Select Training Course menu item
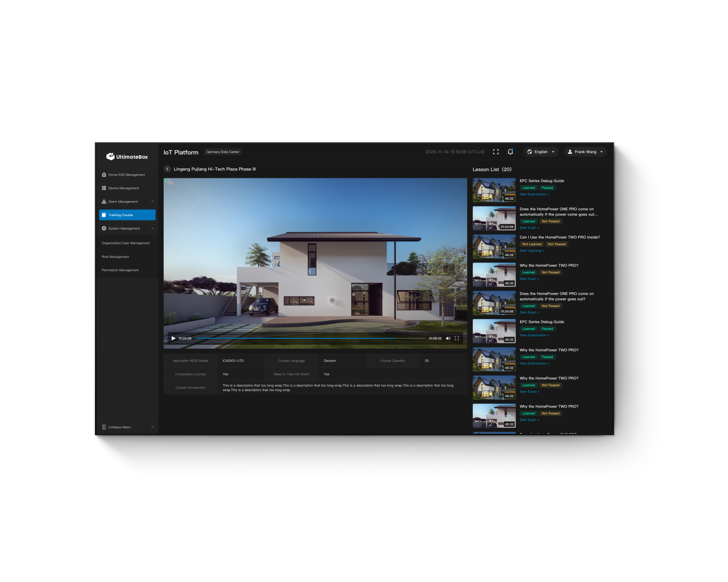 click(127, 215)
